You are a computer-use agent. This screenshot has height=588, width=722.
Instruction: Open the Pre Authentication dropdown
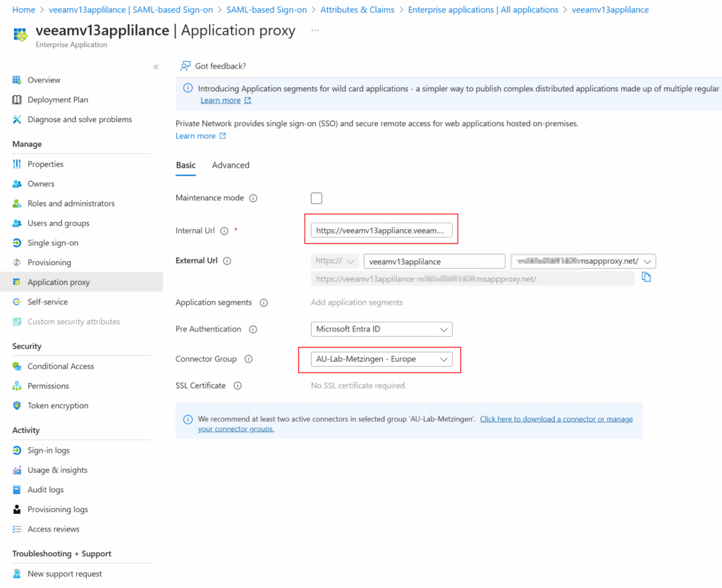click(381, 329)
